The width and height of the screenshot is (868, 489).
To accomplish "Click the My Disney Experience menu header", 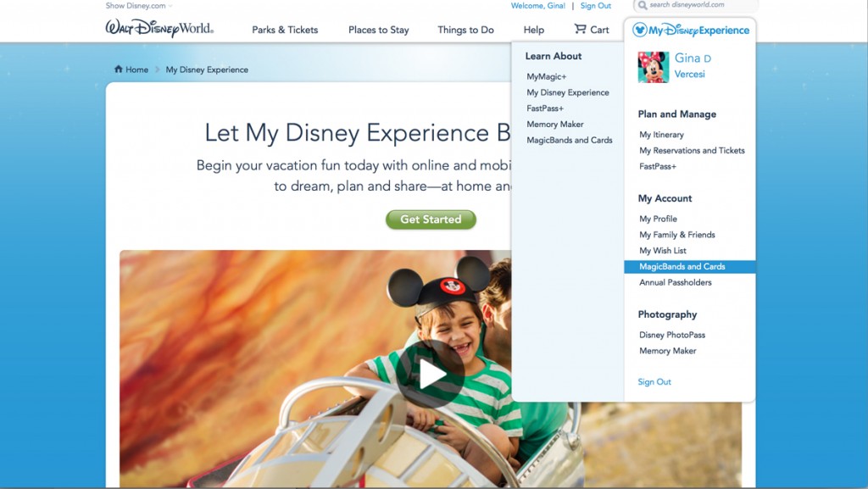I will 690,30.
